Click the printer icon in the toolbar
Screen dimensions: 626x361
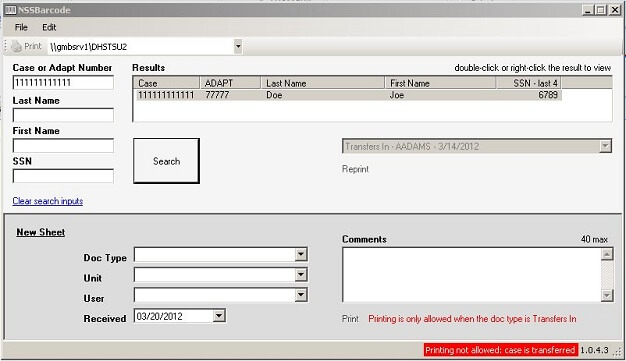(x=16, y=46)
